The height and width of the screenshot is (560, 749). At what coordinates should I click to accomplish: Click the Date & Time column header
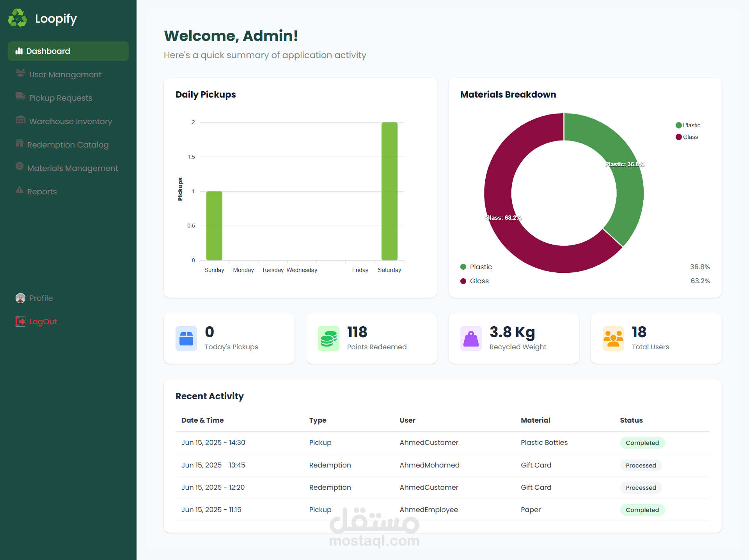202,420
